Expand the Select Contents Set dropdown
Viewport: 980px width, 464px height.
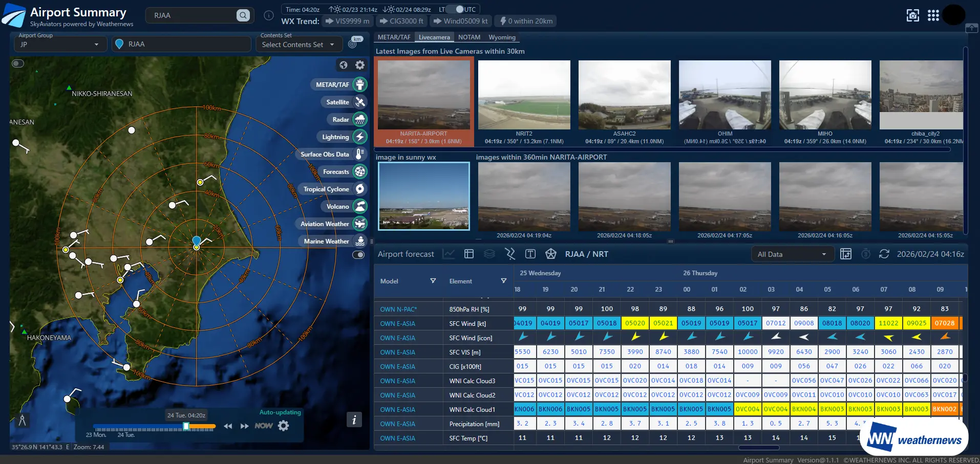click(298, 45)
